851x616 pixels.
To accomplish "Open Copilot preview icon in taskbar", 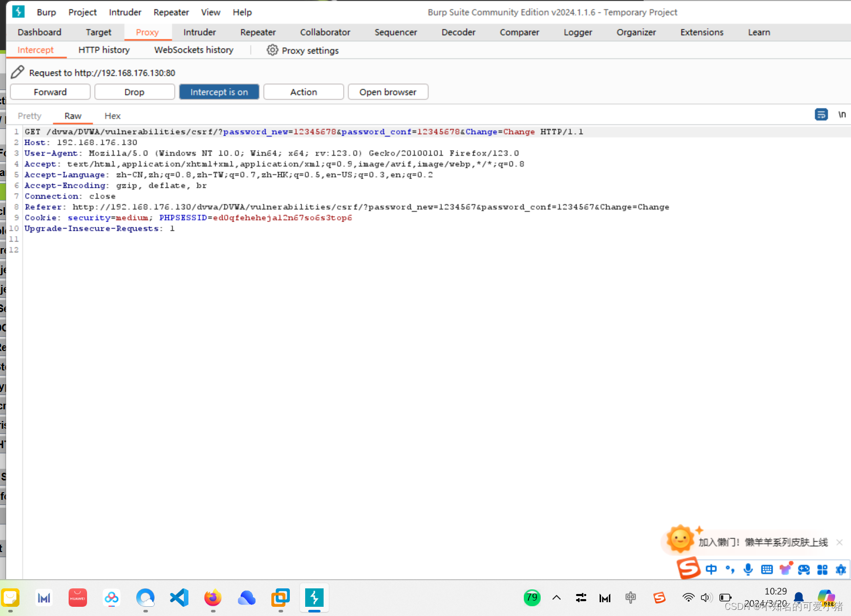I will (x=826, y=598).
